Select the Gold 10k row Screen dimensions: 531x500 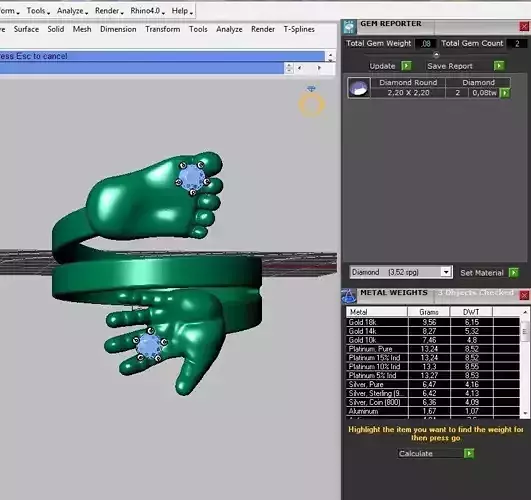coord(433,340)
